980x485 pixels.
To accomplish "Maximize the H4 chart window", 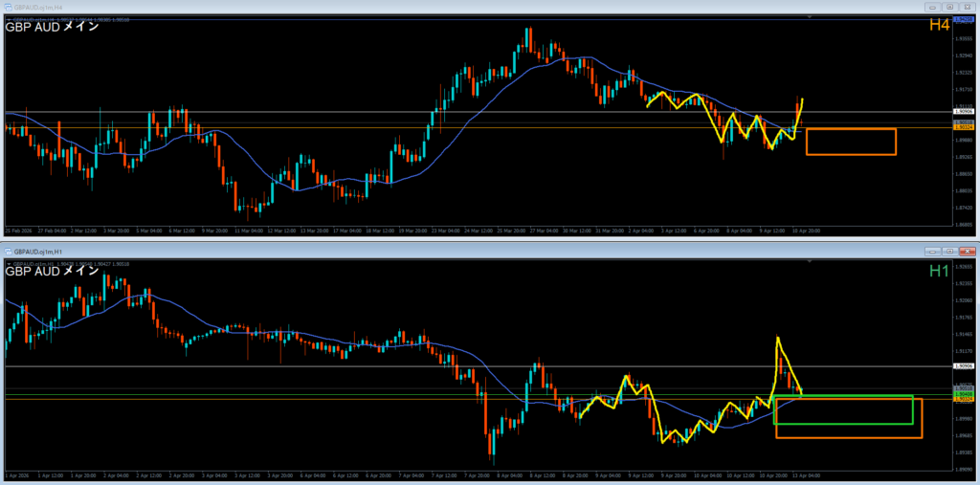I will (950, 6).
